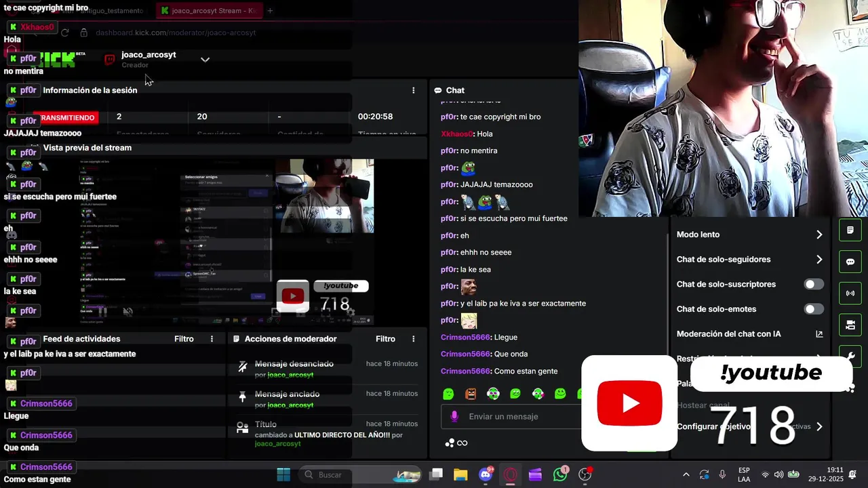Click the Kick logo in dashboard header

point(58,60)
